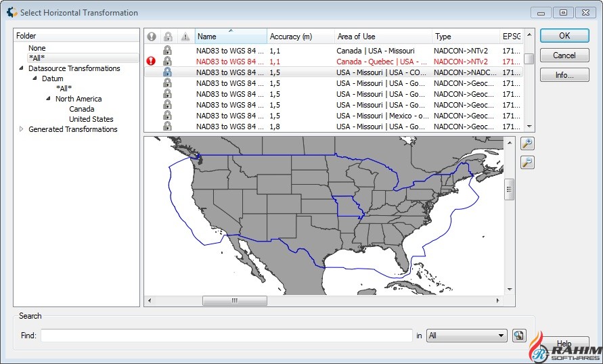Collapse the Datasource Transformations tree node
Viewport: 603px width, 364px height.
21,68
